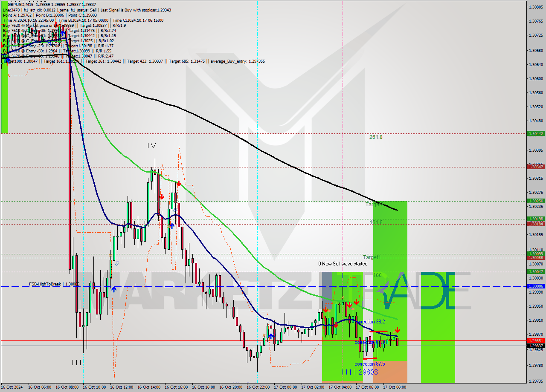
Task: Select the 'FSB-HighToBreak | 1.30006' line label
Action: 54,284
